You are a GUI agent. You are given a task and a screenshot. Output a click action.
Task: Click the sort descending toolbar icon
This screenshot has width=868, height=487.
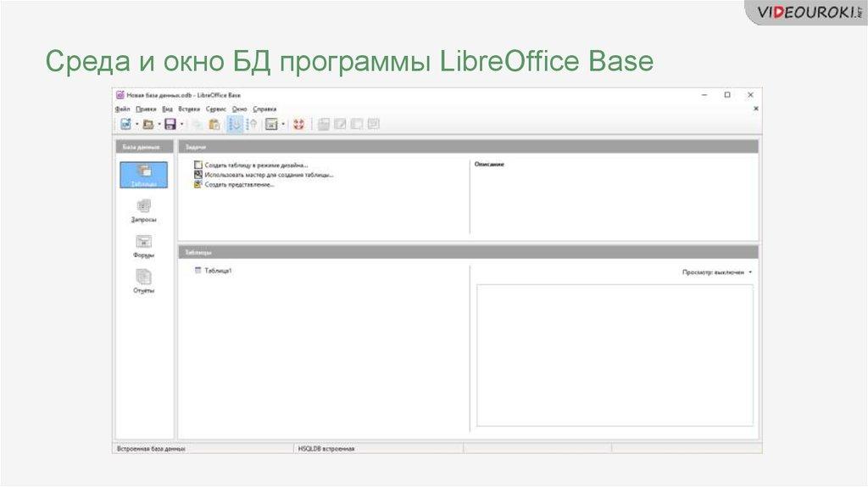pyautogui.click(x=252, y=124)
